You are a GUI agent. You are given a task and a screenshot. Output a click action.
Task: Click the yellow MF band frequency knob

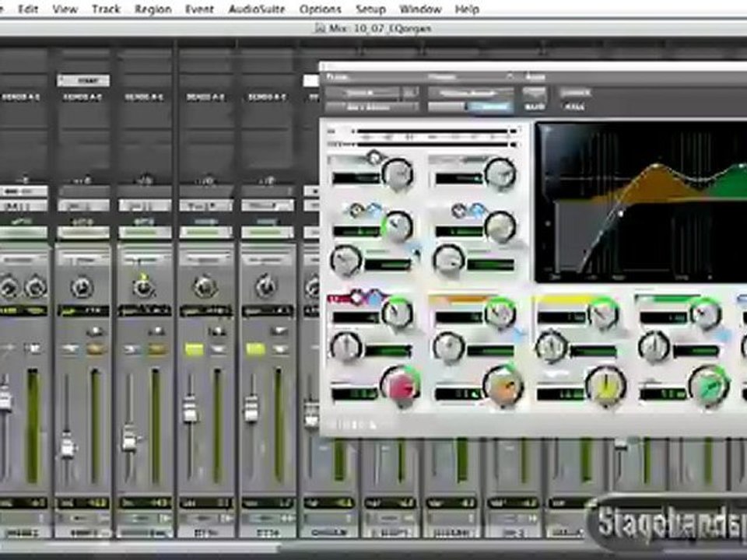point(602,313)
